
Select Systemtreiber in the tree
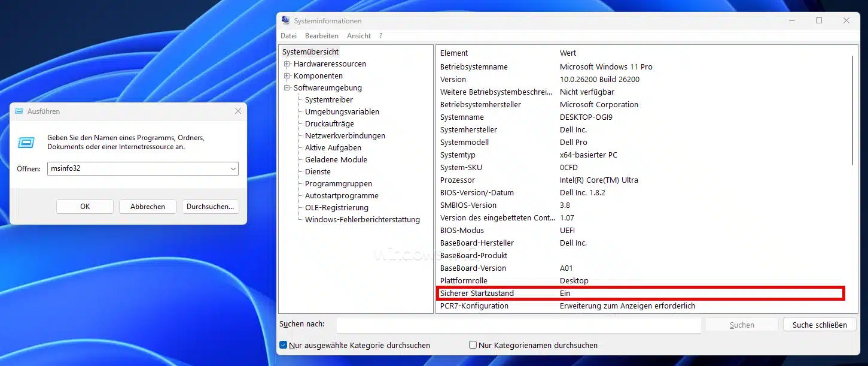[328, 100]
